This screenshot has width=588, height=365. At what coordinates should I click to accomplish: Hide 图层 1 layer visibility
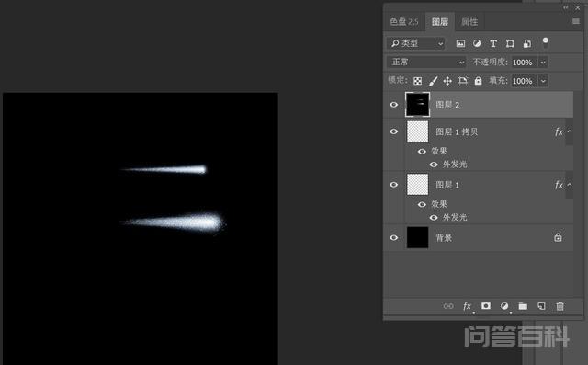[x=394, y=185]
